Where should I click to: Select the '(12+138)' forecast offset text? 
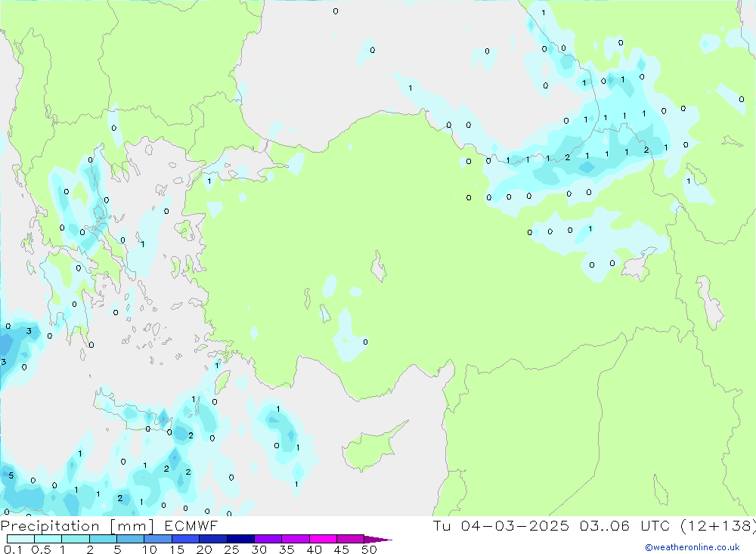(718, 525)
